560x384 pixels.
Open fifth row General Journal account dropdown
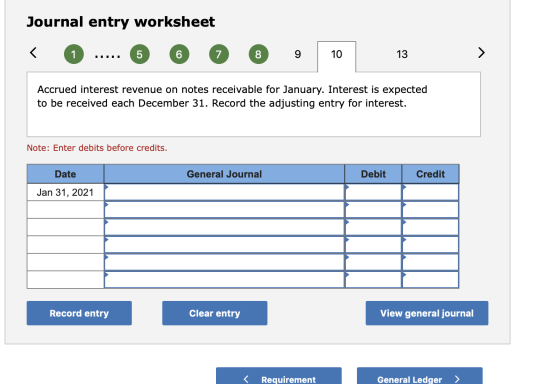click(224, 262)
